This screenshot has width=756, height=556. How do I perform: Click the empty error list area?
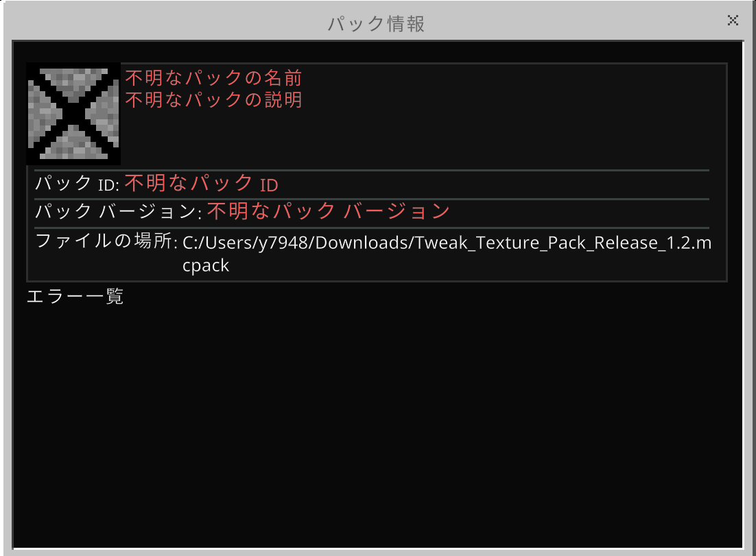tap(377, 425)
